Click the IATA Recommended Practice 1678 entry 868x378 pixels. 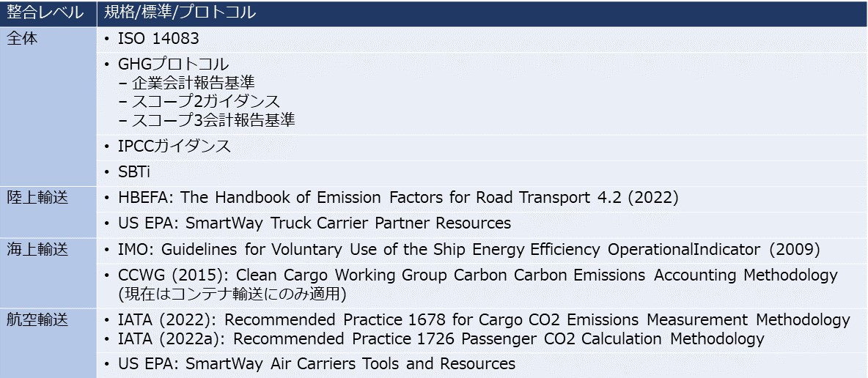click(x=484, y=320)
